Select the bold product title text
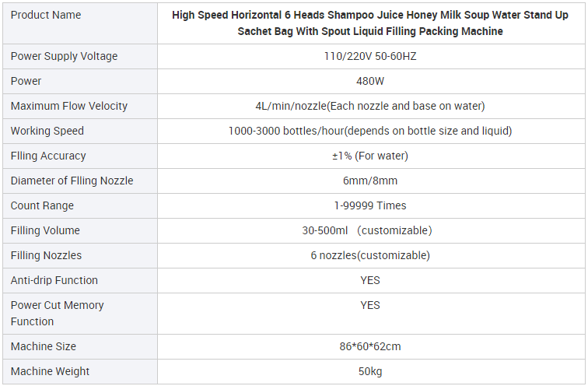 pyautogui.click(x=370, y=23)
